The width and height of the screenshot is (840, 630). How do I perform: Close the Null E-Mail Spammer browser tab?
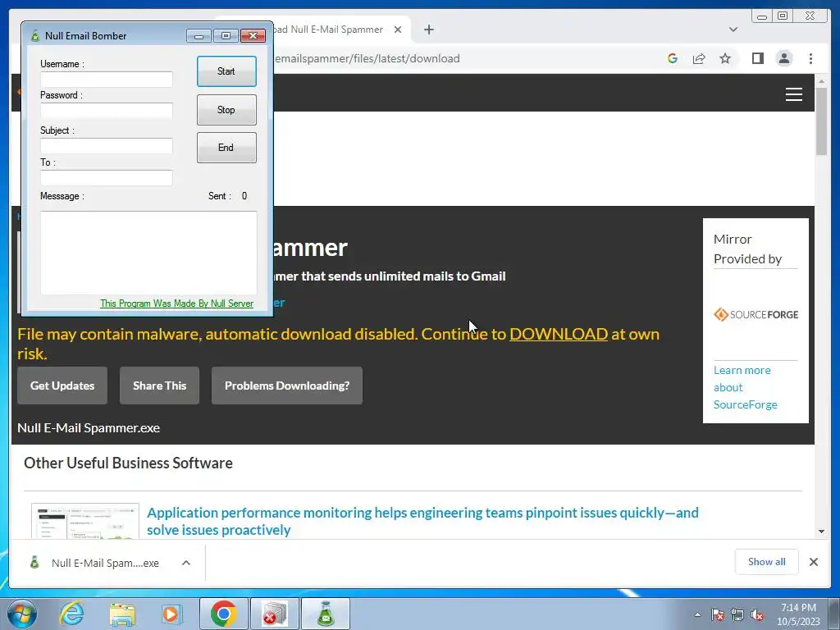pyautogui.click(x=398, y=30)
